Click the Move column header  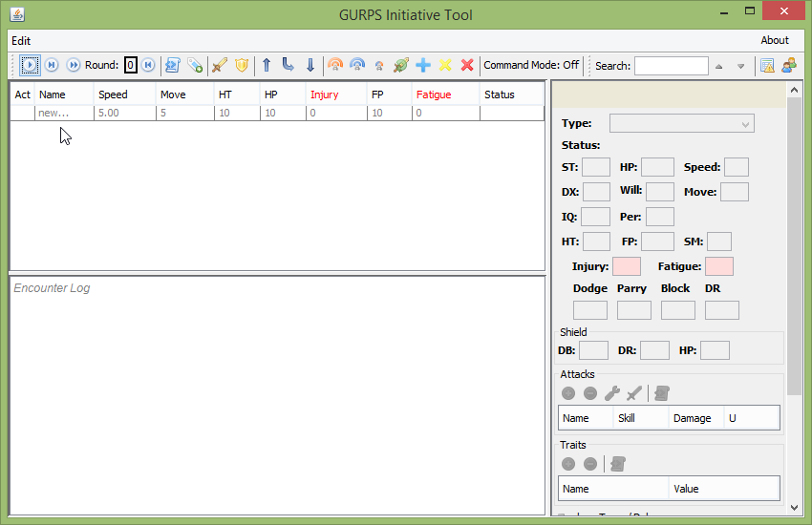[x=185, y=94]
